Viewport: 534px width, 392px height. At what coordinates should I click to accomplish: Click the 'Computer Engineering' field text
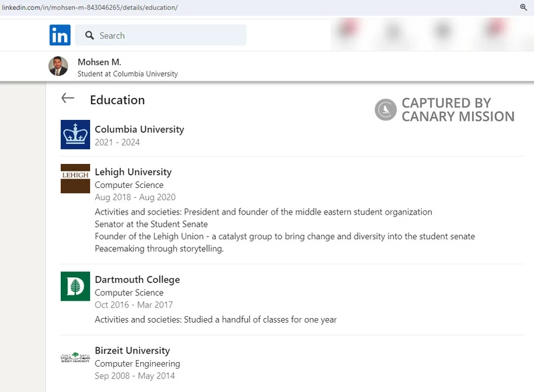pos(138,363)
